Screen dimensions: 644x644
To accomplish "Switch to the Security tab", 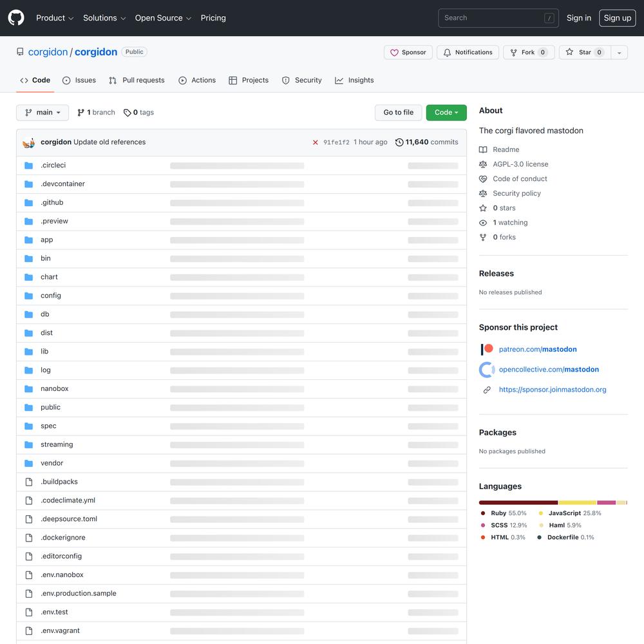I will point(302,80).
